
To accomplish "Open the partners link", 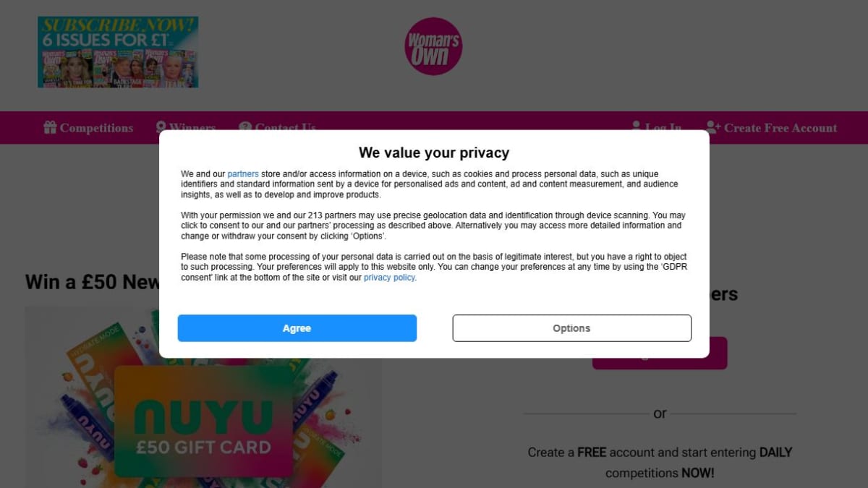I will [x=243, y=174].
